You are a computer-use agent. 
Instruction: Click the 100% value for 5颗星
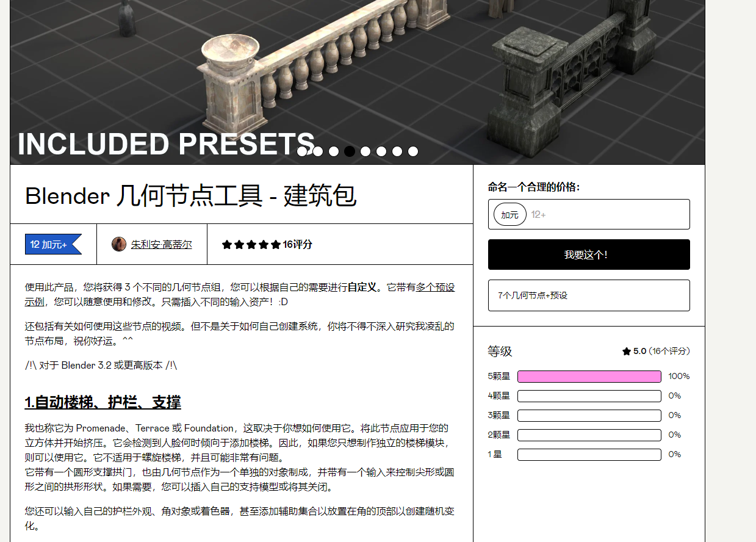[x=679, y=377]
